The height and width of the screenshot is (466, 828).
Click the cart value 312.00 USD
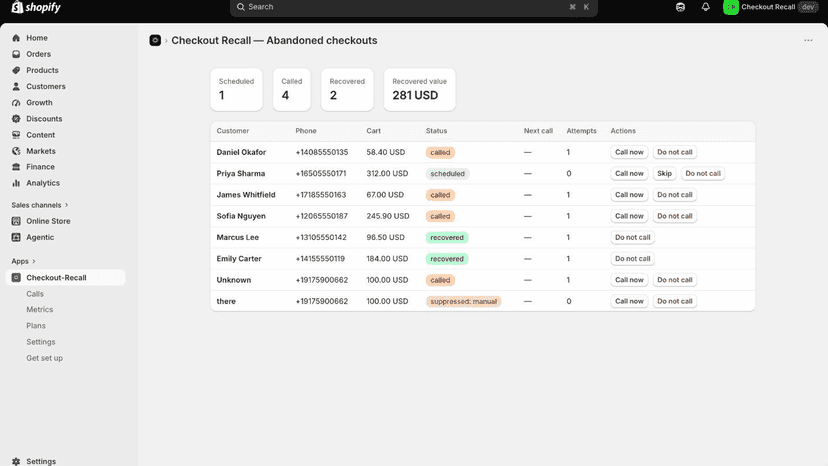click(387, 173)
